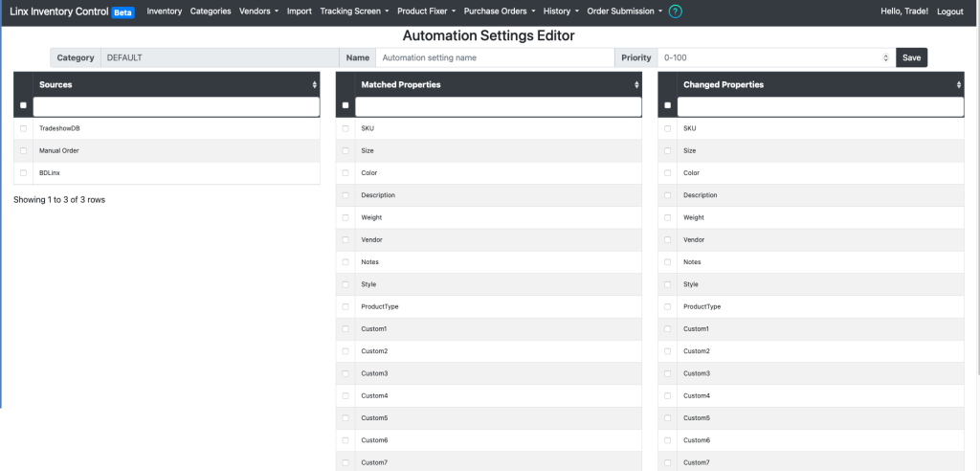Expand the Order Submission dropdown menu

click(624, 11)
